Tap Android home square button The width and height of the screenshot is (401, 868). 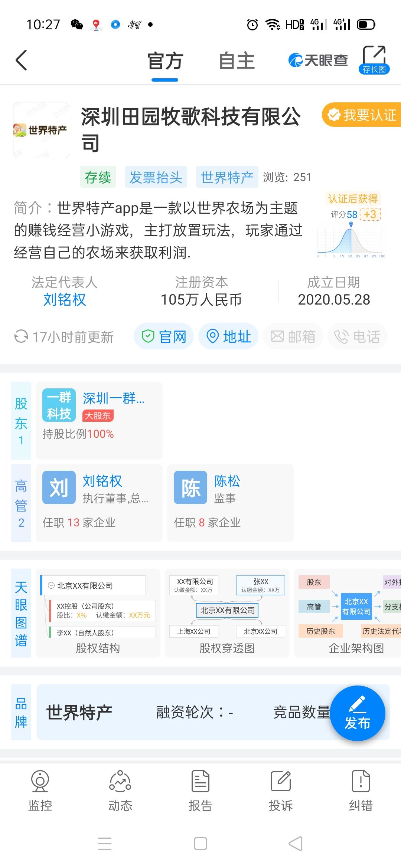[200, 844]
